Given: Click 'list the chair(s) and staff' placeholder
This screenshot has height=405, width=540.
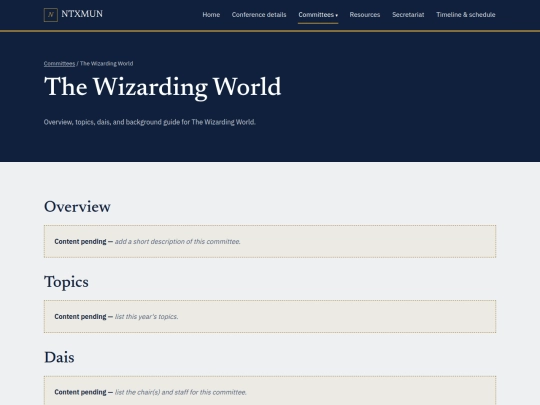Looking at the screenshot, I should (180, 392).
